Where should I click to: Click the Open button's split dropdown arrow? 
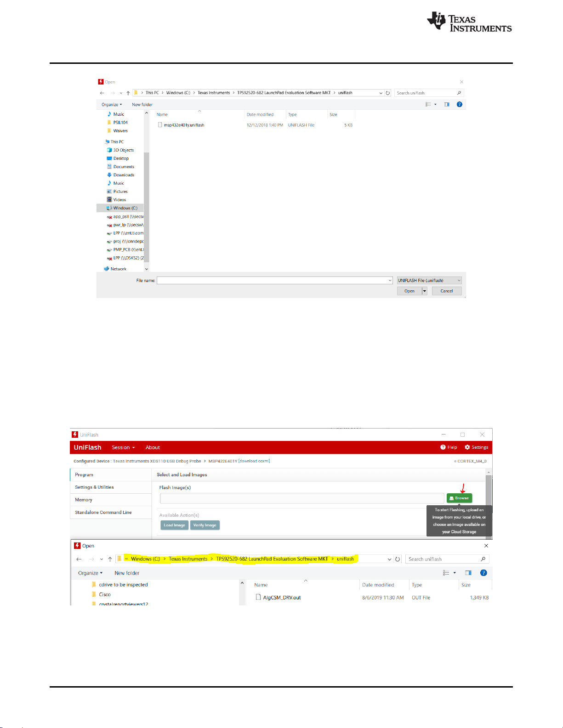[x=425, y=291]
